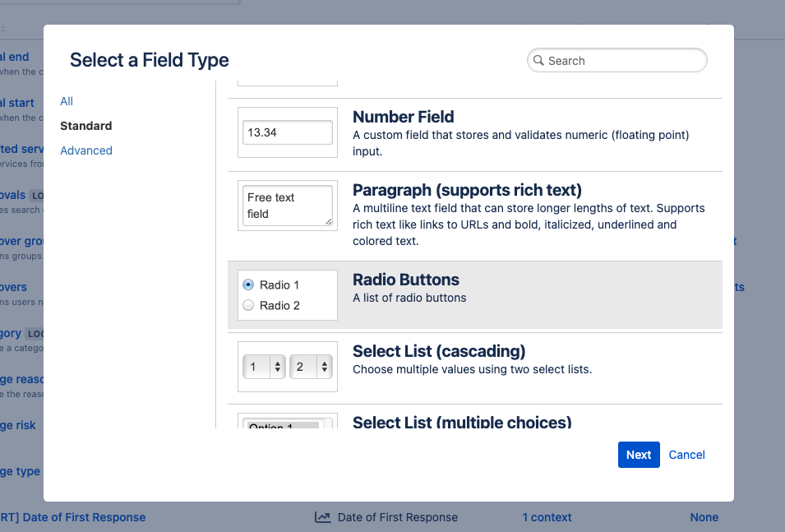Click the Next button's blue icon area
Viewport: 785px width, 532px height.
coord(639,455)
